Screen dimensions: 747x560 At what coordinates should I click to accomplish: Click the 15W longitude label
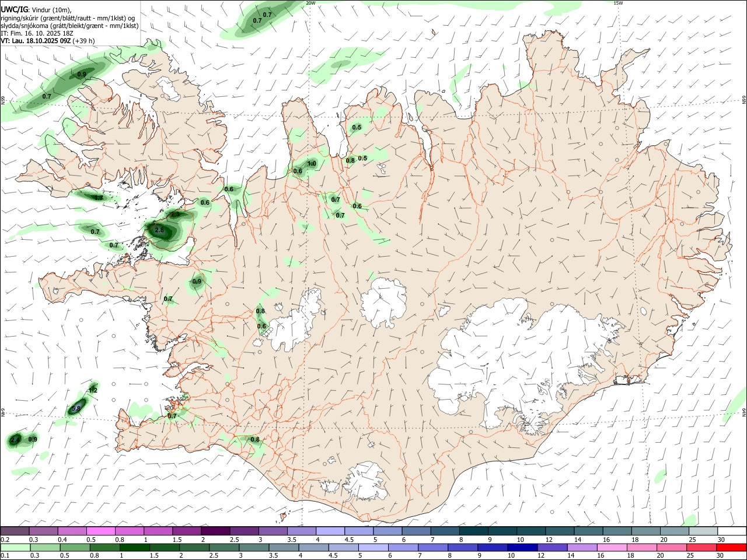pos(619,3)
